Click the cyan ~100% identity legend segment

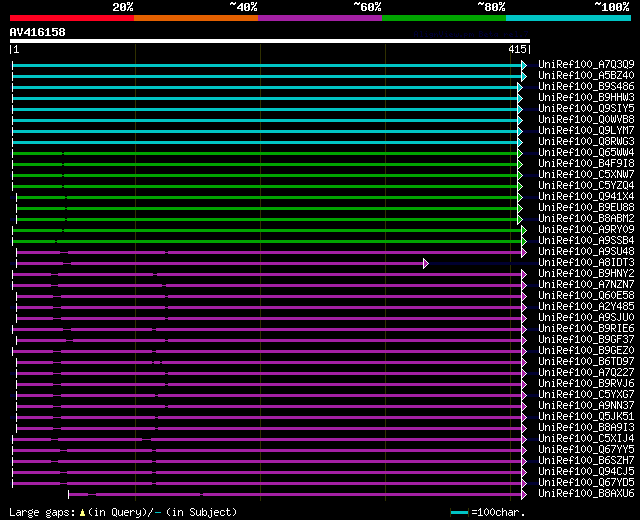click(569, 18)
